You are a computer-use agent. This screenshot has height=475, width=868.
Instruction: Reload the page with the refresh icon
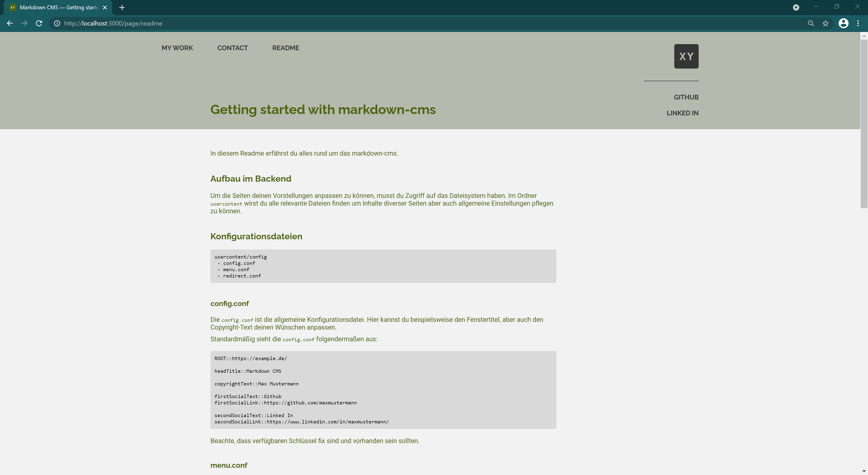[x=39, y=23]
